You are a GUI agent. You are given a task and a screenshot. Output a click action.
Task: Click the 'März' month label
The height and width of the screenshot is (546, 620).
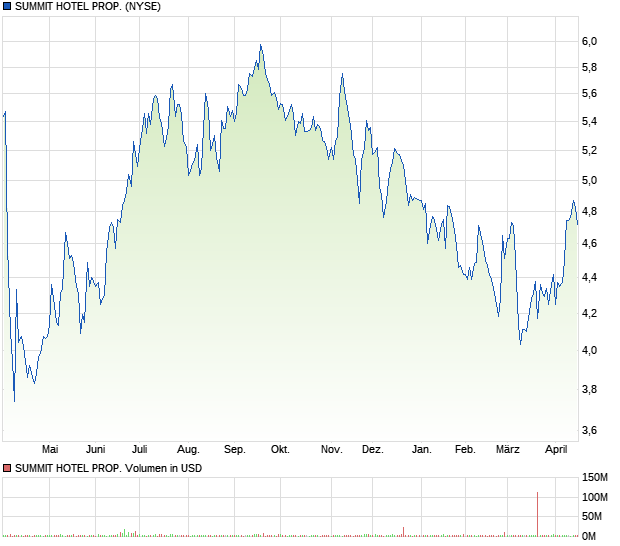[508, 449]
